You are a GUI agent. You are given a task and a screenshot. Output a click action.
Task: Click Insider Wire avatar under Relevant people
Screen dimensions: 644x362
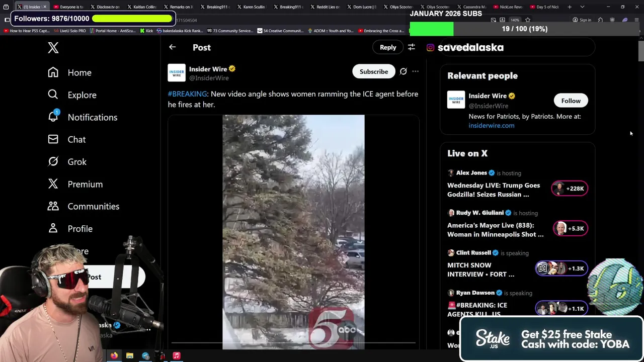tap(456, 100)
